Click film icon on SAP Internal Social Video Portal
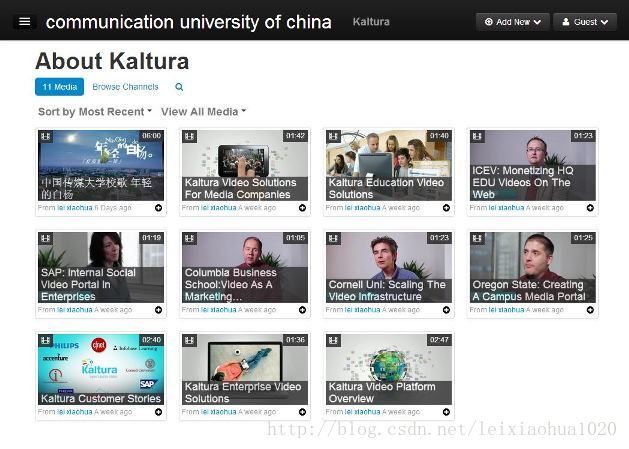This screenshot has height=449, width=629. (46, 239)
